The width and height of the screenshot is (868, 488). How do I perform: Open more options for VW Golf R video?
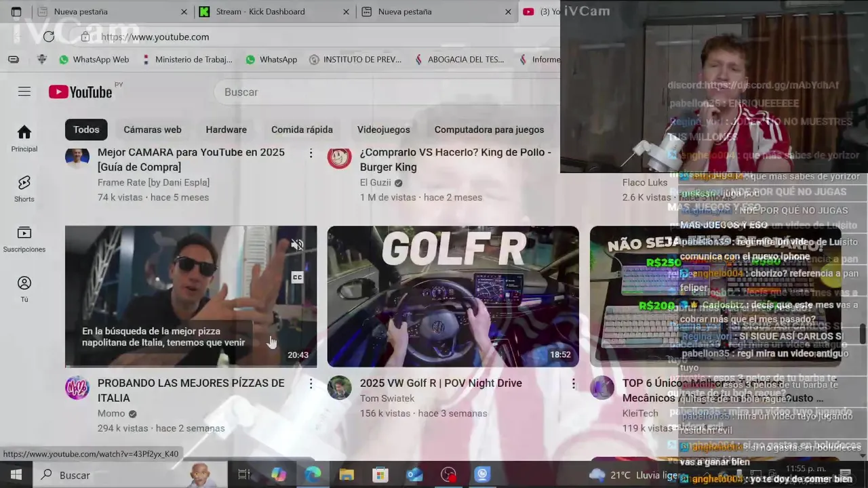573,384
